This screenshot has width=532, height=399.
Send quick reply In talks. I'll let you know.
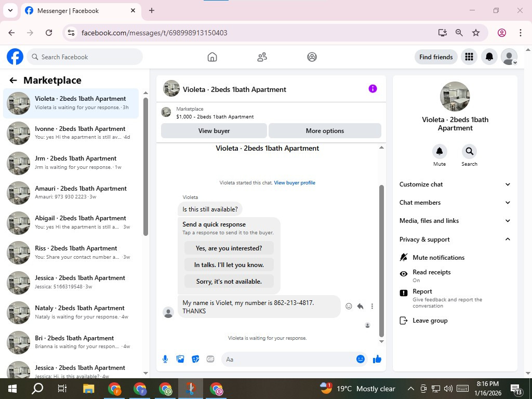pos(229,264)
